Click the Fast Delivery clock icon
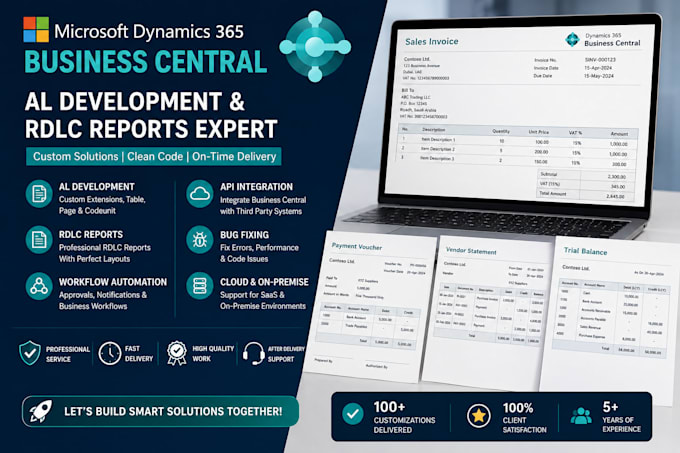Viewport: 680px width, 453px height. (x=110, y=353)
